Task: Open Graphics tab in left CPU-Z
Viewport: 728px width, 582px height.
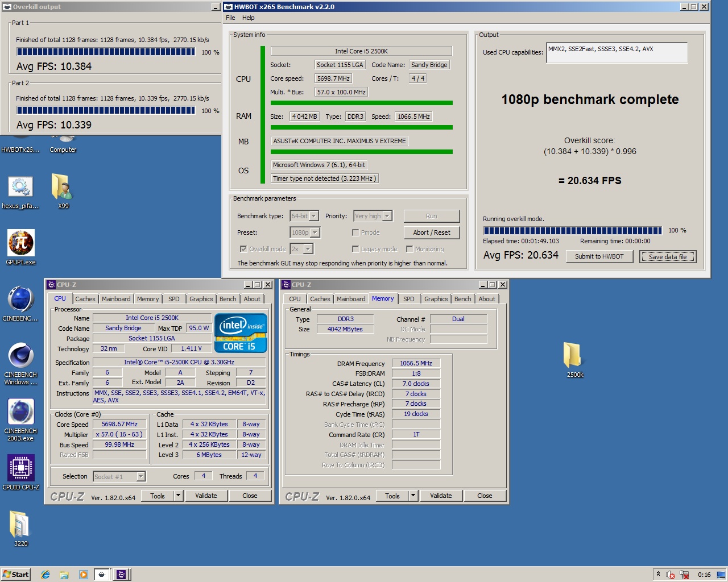Action: [201, 299]
